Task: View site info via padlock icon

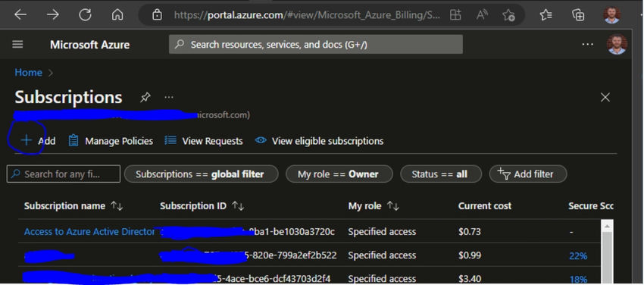Action: 157,15
